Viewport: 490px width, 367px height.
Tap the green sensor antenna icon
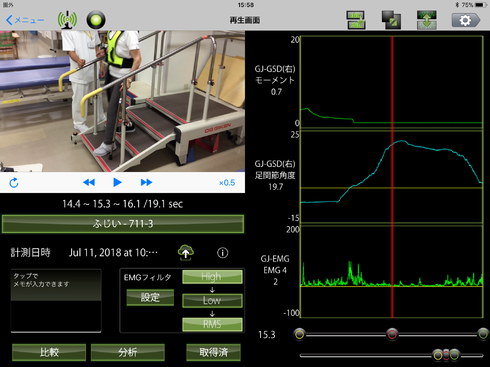(x=67, y=20)
